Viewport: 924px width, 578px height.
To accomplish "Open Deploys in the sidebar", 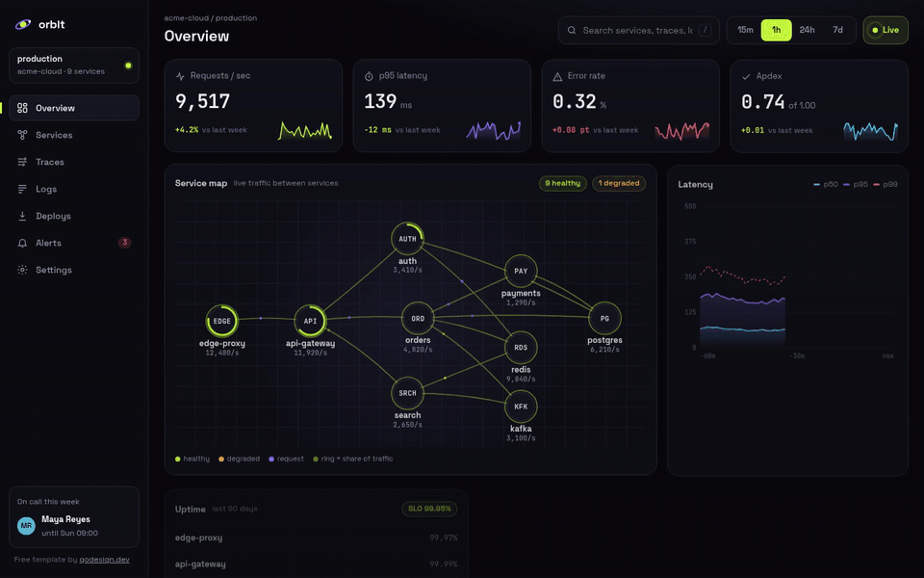I will click(74, 216).
